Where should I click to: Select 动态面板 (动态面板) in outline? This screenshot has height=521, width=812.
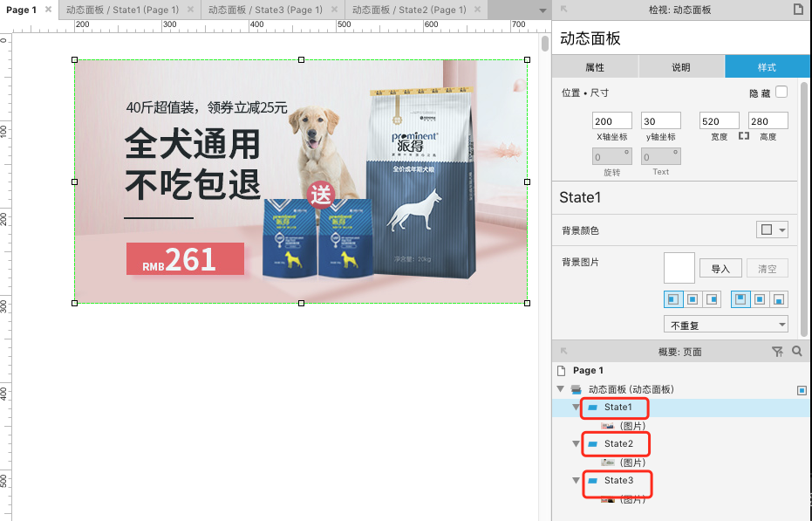[x=631, y=389]
